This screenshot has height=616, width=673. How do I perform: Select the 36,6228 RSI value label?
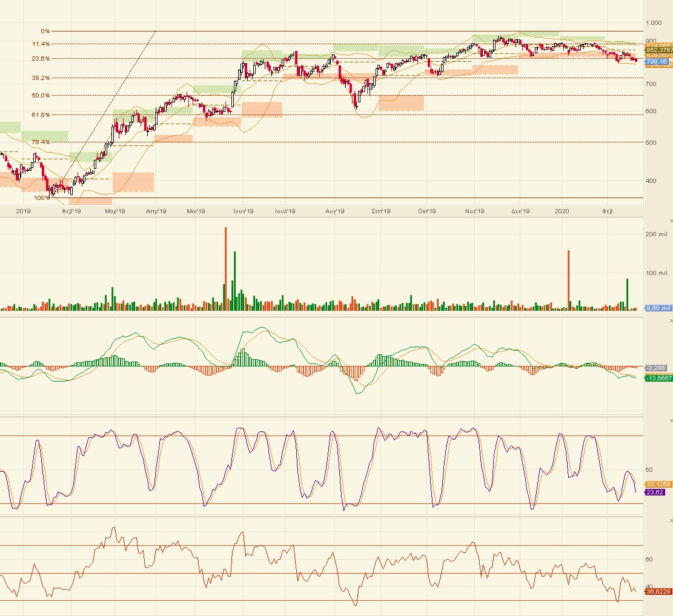658,591
